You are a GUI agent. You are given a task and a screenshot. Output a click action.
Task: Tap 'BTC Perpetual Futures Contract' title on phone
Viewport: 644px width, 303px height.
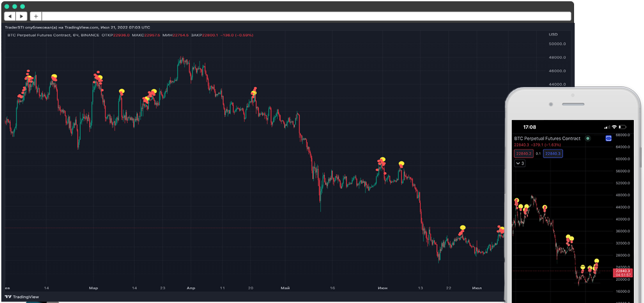click(547, 138)
